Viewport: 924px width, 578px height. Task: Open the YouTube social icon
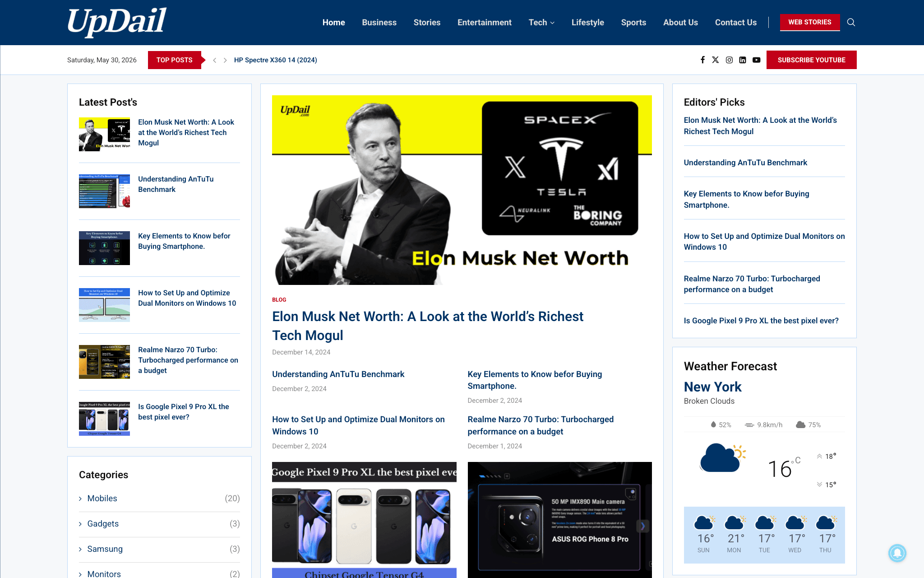(757, 60)
